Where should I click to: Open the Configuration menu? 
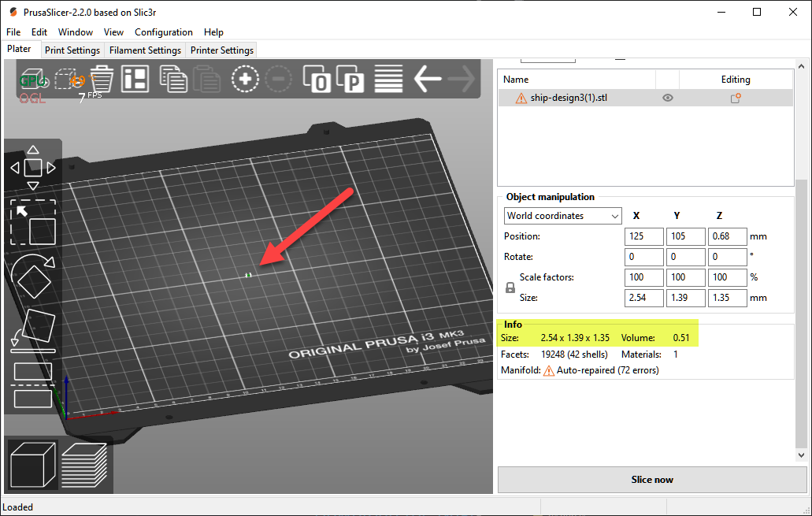pyautogui.click(x=164, y=32)
